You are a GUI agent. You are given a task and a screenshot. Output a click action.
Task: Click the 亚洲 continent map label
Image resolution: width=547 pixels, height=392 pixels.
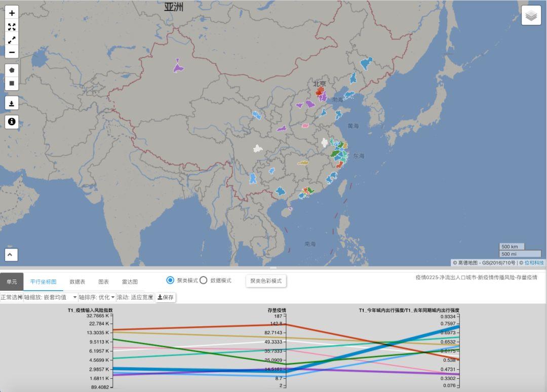(174, 7)
